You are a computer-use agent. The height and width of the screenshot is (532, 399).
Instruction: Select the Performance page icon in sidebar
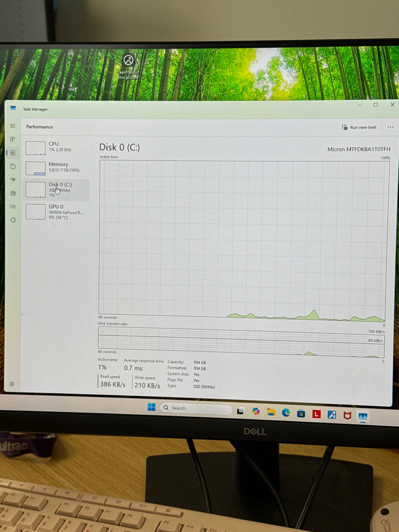point(13,153)
